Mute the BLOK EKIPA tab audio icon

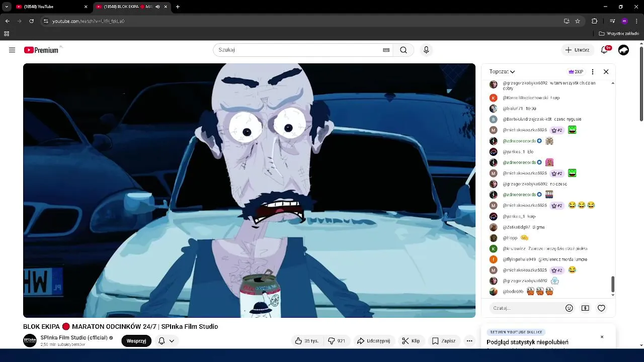point(157,7)
